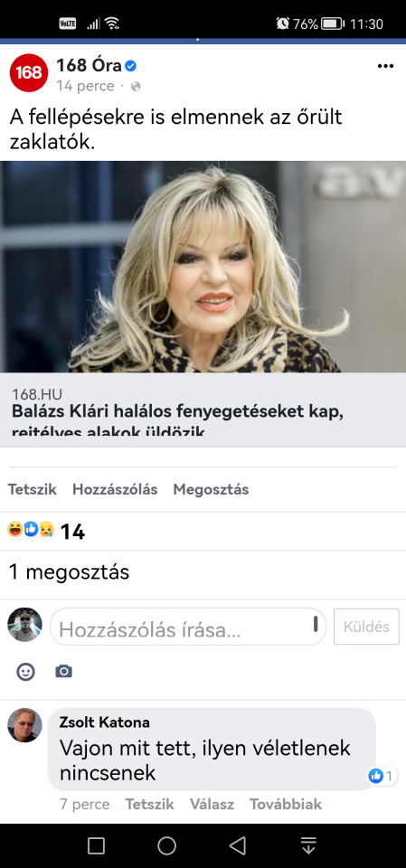Screen dimensions: 406x868
Task: Open the emoji smiley picker
Action: (25, 672)
